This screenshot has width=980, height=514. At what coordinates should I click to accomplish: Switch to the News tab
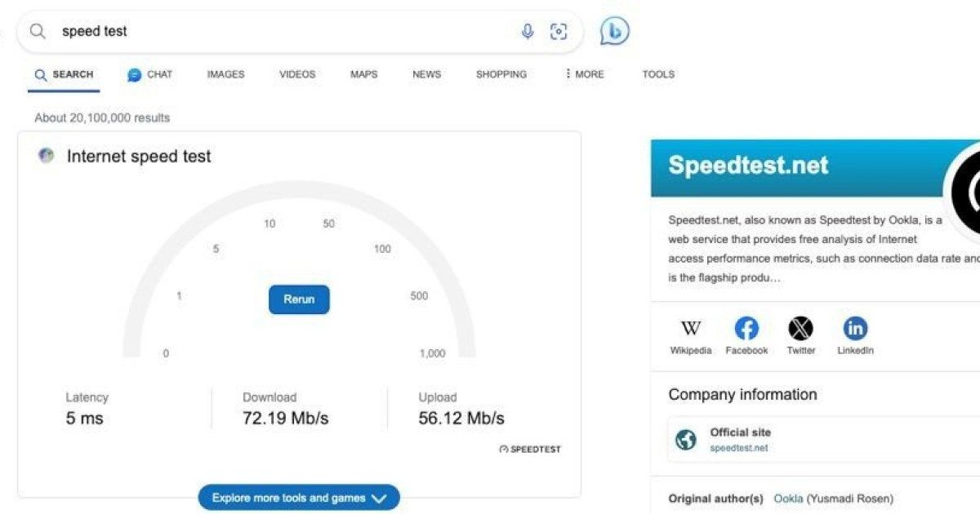click(x=426, y=74)
